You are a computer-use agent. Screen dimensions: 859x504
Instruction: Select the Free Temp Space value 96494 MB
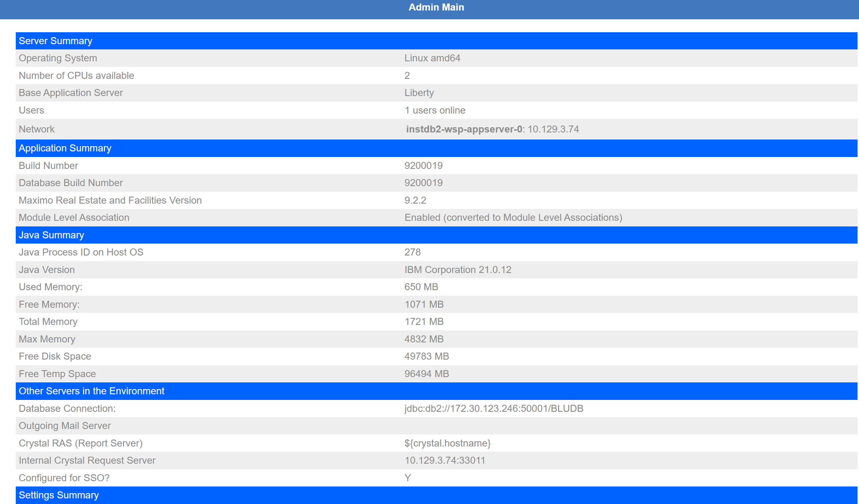pos(427,374)
